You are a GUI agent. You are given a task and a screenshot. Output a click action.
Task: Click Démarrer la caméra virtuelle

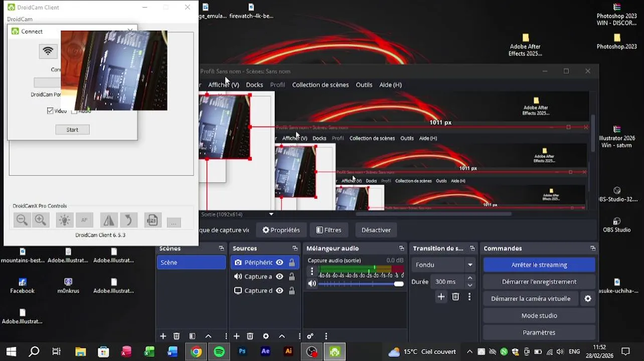click(x=531, y=299)
